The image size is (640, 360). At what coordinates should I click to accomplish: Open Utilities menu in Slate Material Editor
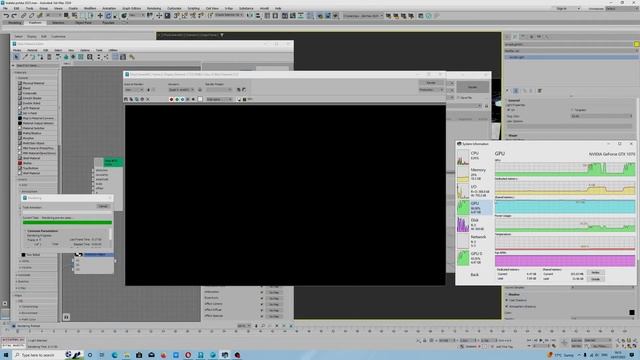(x=113, y=50)
